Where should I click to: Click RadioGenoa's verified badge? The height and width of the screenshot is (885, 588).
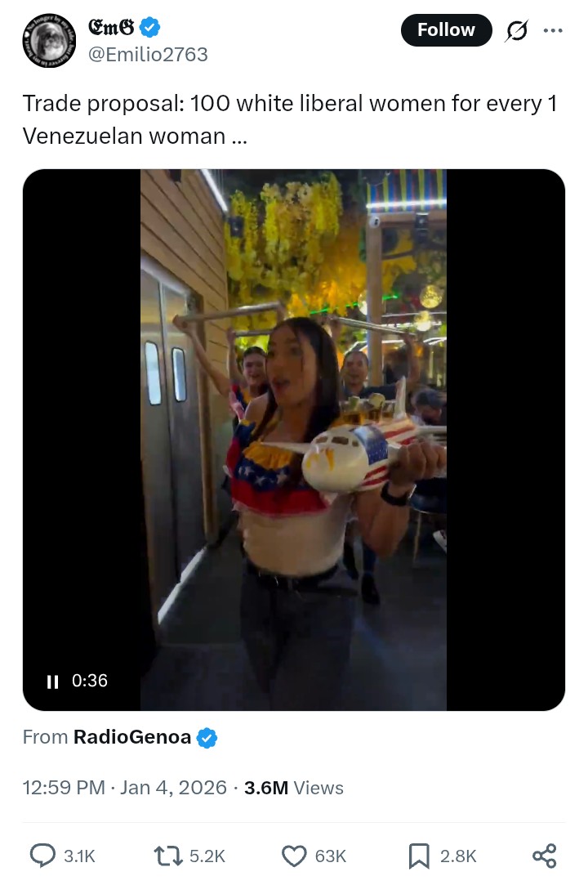point(207,738)
